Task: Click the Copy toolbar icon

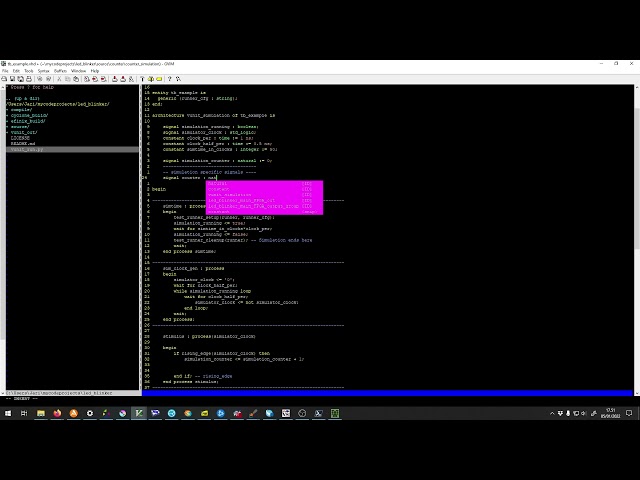Action: point(67,79)
